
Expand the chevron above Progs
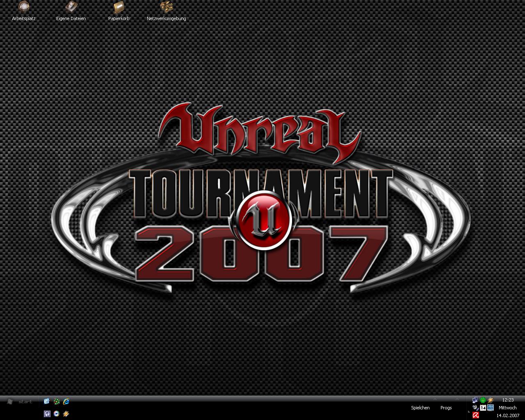click(457, 399)
